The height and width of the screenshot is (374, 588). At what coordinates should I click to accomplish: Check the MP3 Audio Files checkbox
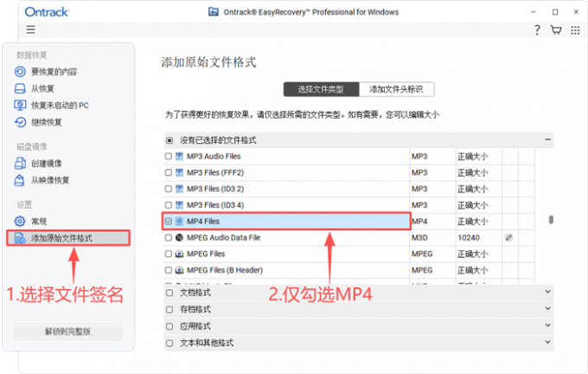(169, 156)
